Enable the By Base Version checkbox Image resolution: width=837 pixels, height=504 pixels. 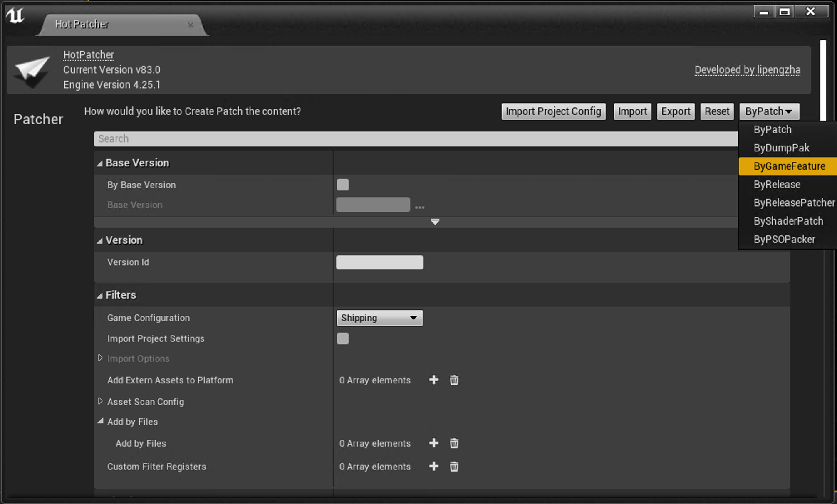(x=343, y=185)
